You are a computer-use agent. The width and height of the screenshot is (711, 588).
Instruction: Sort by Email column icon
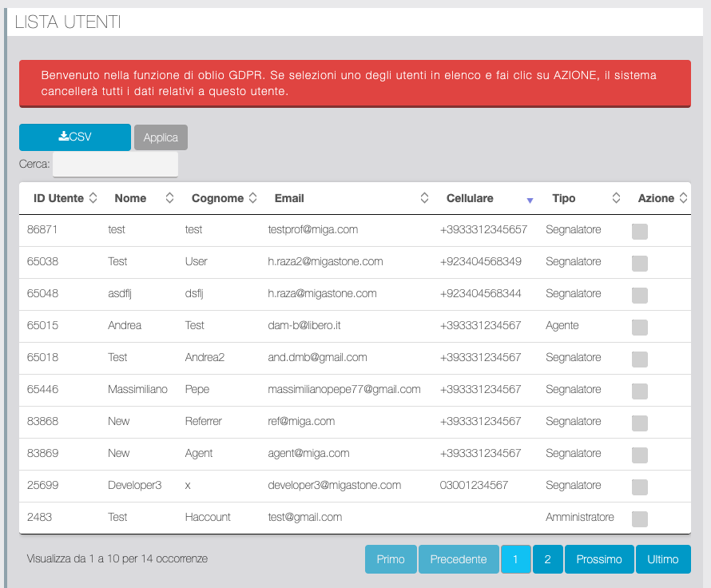pyautogui.click(x=424, y=198)
